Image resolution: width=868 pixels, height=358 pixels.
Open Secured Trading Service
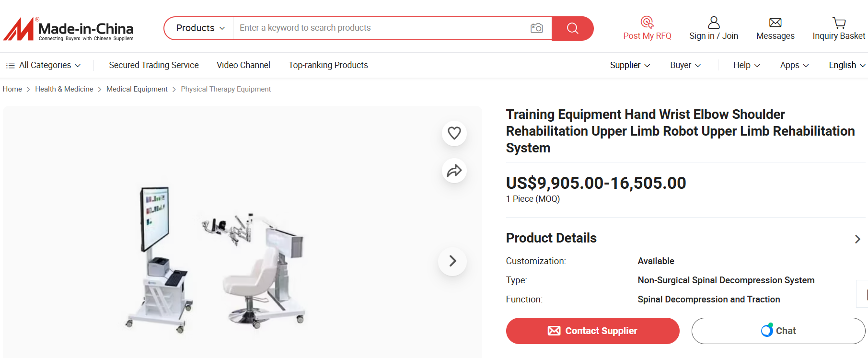(x=153, y=65)
